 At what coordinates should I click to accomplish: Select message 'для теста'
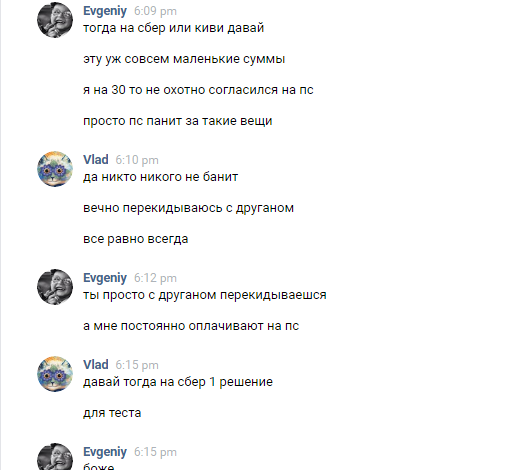point(112,413)
